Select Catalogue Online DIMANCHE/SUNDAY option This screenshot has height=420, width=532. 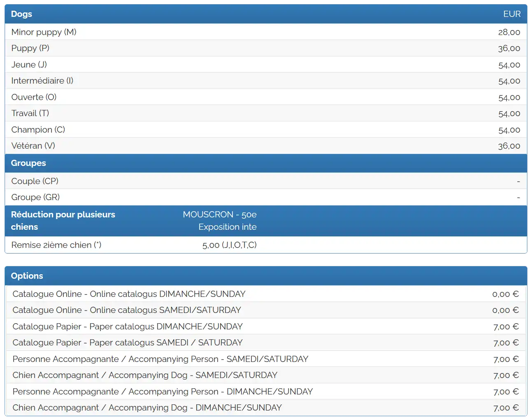[x=129, y=294]
